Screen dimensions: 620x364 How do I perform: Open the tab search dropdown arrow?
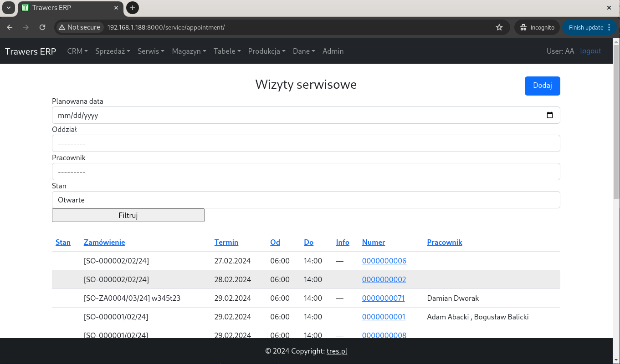[x=8, y=8]
